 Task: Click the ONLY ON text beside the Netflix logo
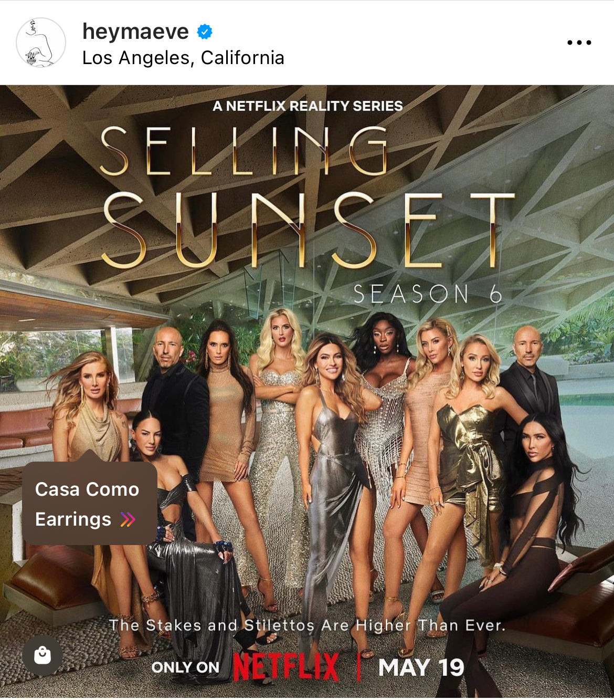[x=185, y=667]
